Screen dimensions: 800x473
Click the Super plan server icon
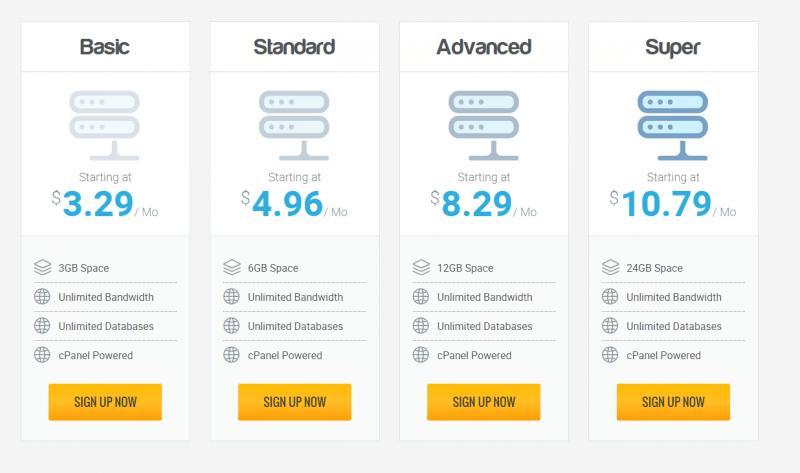[x=672, y=126]
